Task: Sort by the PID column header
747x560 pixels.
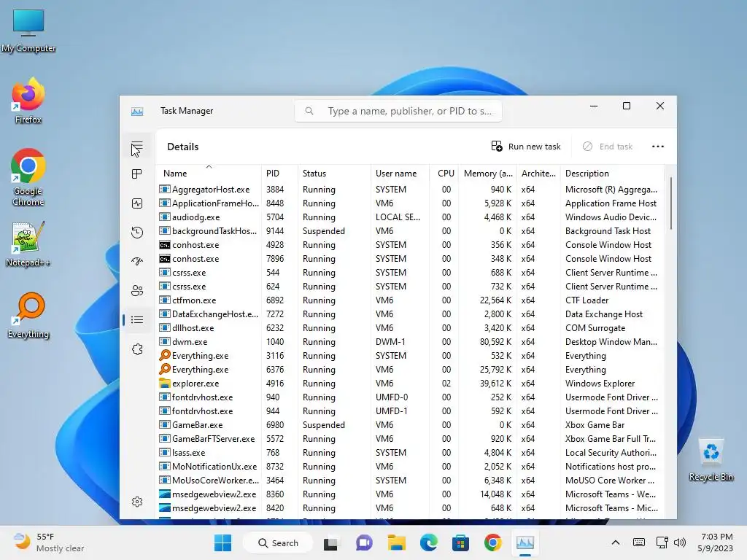Action: (279, 174)
